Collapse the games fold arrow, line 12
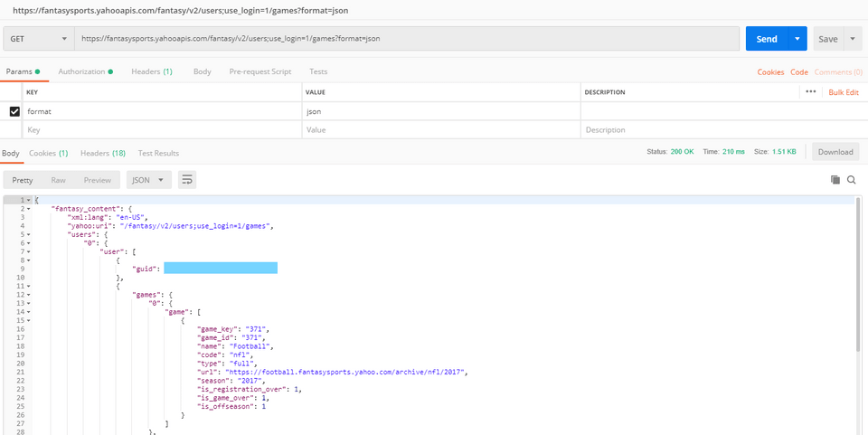This screenshot has width=868, height=435. click(28, 295)
